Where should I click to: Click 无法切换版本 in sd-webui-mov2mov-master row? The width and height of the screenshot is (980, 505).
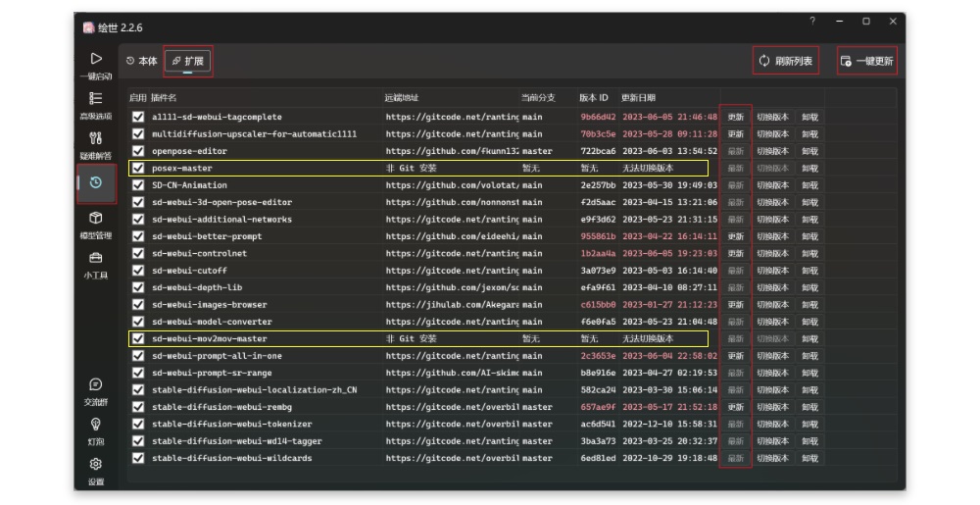648,338
